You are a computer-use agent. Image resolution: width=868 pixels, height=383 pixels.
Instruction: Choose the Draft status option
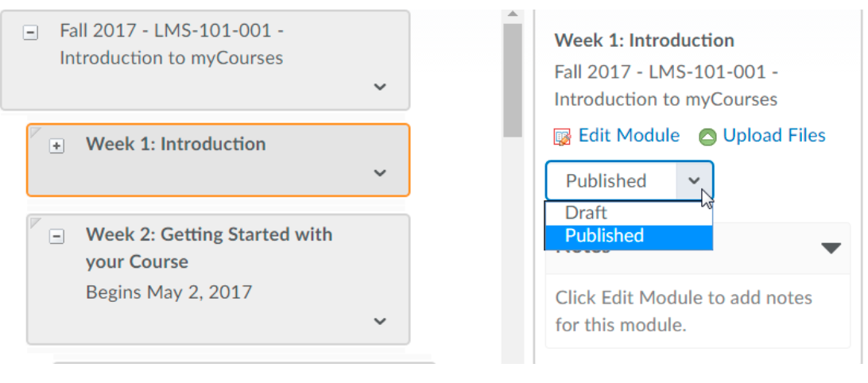pos(586,213)
